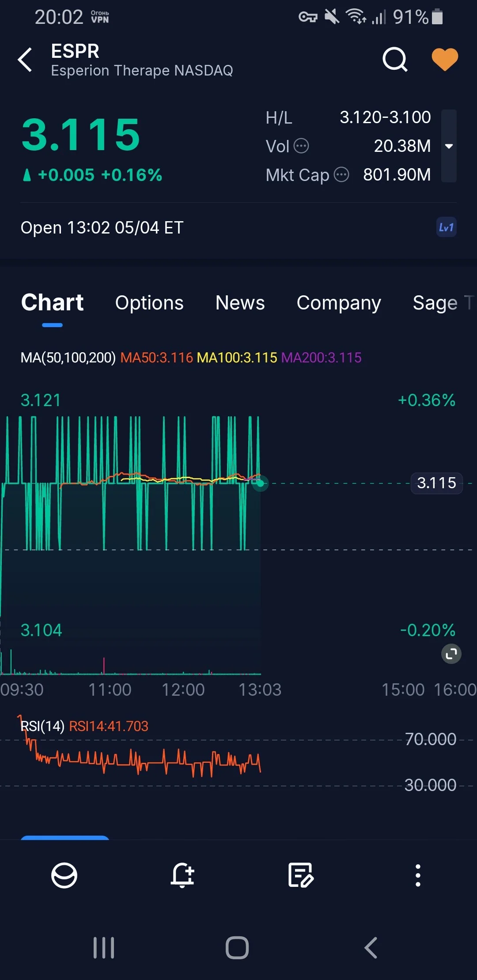Tap the MA200:3.115 value

(322, 358)
